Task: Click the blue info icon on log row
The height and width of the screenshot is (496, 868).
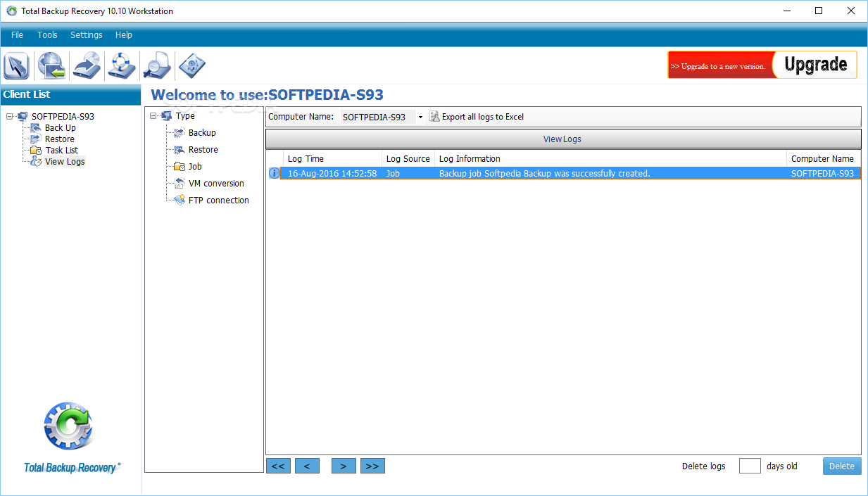Action: (x=274, y=173)
